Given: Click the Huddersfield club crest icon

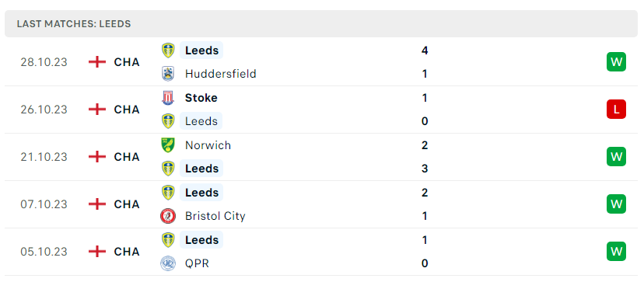Looking at the screenshot, I should (x=168, y=74).
